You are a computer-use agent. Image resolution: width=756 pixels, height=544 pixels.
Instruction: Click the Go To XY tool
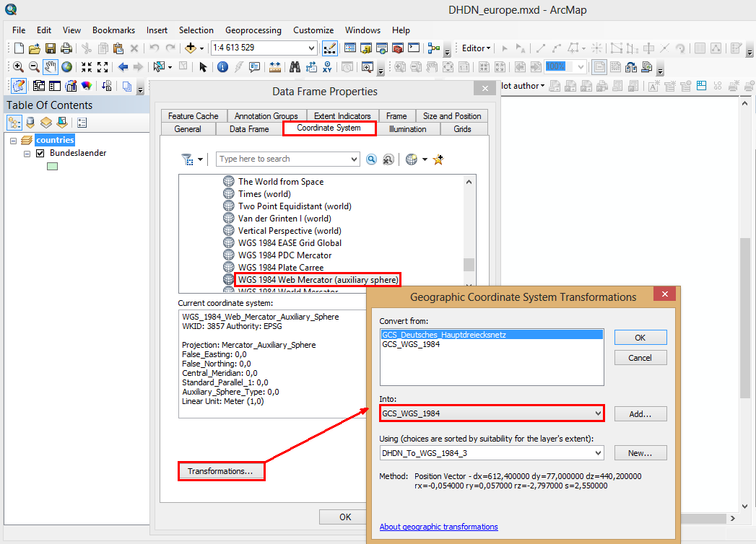[326, 67]
